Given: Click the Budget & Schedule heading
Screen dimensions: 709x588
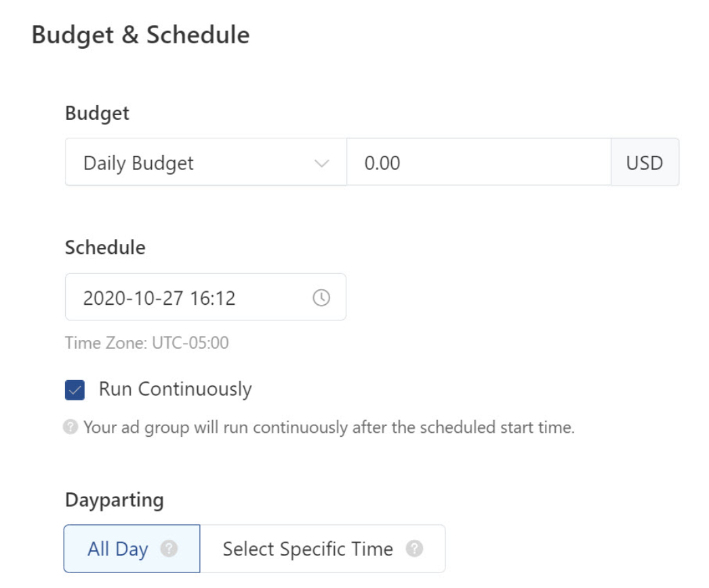Looking at the screenshot, I should (140, 35).
